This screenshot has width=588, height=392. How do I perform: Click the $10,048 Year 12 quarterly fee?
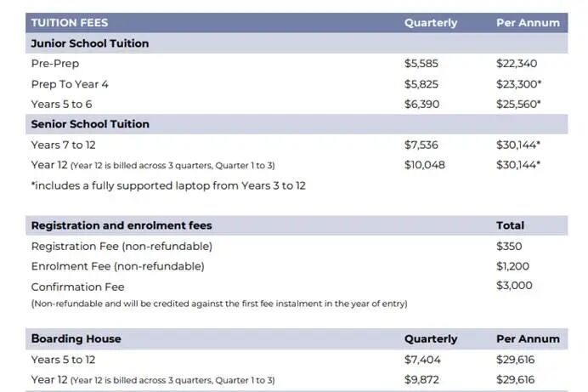click(x=425, y=165)
